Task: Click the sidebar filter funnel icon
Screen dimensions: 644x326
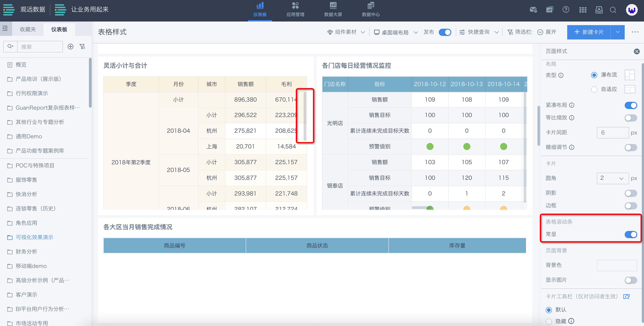Action: 82,46
